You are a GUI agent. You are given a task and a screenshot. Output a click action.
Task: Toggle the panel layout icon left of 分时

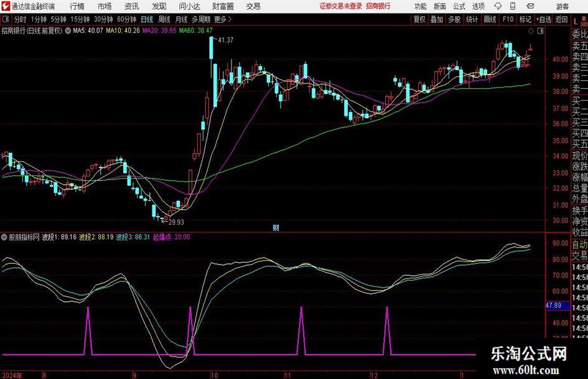(x=5, y=19)
